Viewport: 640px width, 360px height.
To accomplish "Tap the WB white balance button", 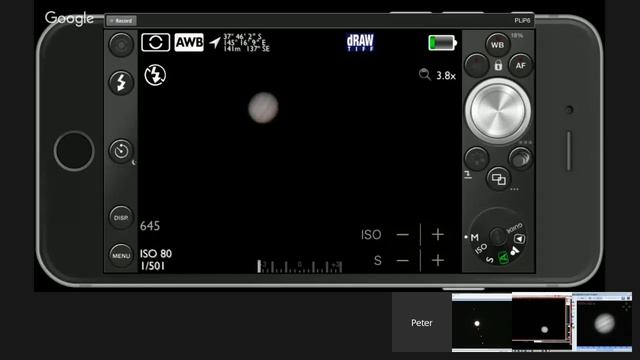I will (498, 45).
